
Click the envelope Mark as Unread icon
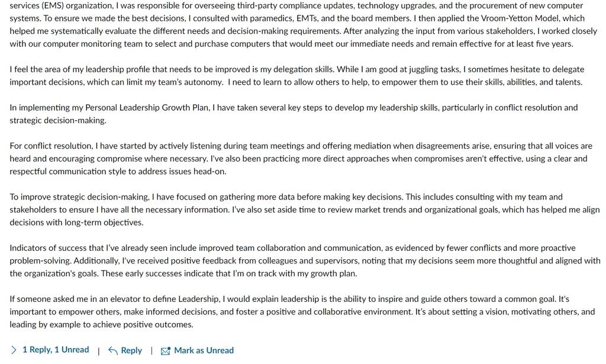coord(166,351)
